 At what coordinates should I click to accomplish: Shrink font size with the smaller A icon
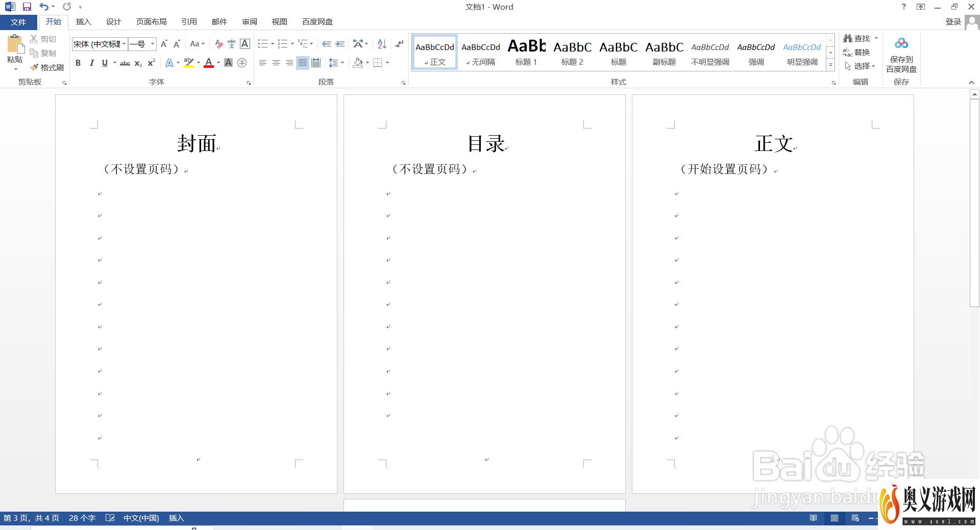pyautogui.click(x=177, y=44)
